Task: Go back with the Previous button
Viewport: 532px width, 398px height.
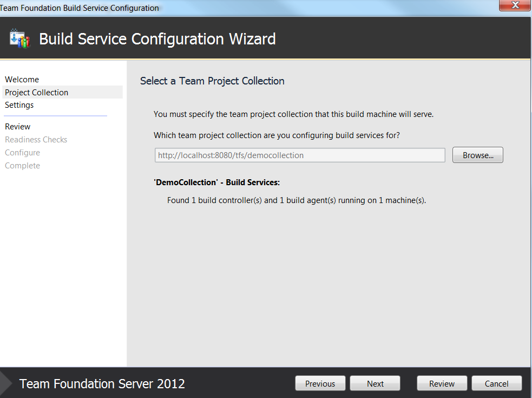Action: click(x=320, y=383)
